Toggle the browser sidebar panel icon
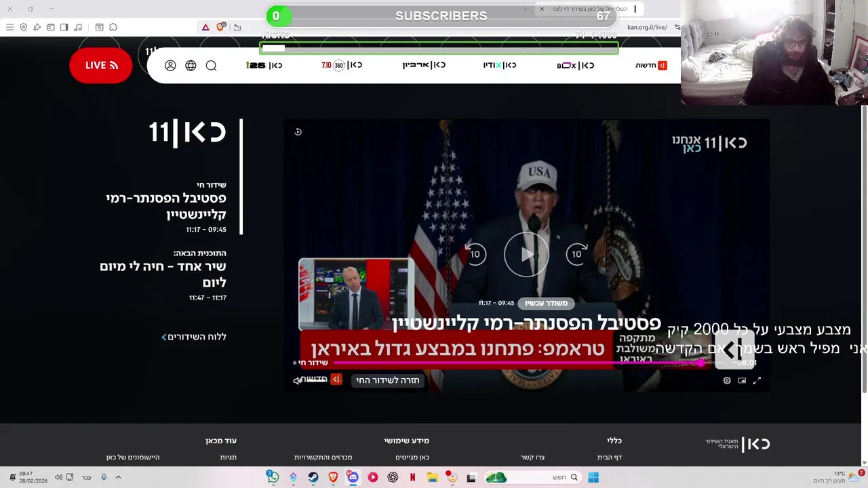 [x=64, y=27]
